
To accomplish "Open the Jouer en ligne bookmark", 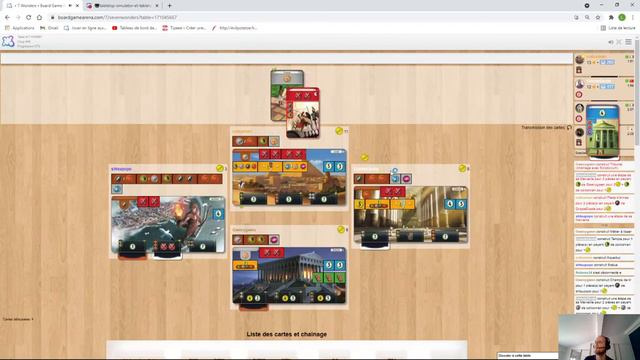I will (85, 28).
